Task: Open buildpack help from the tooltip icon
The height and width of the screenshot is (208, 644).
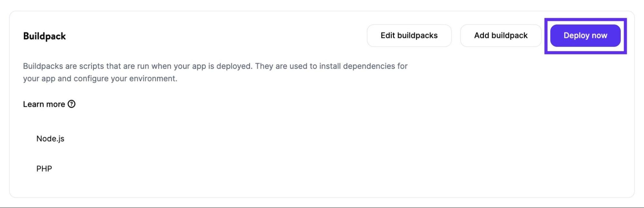Action: [72, 104]
